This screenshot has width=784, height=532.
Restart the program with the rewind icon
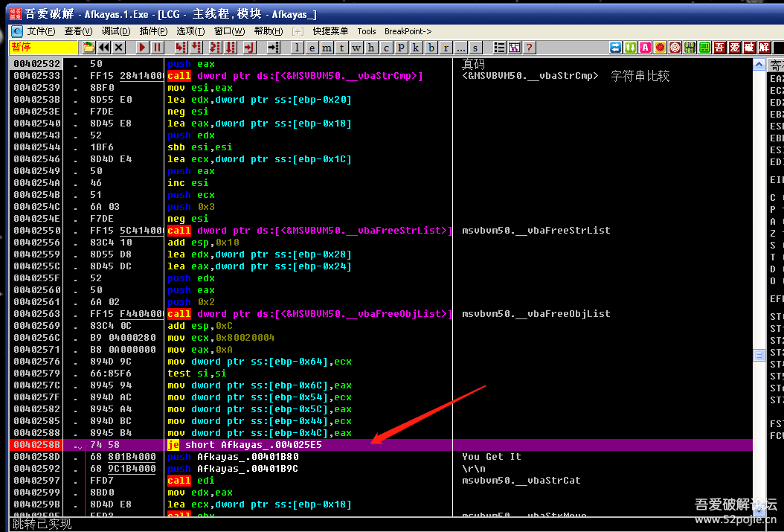coord(104,48)
